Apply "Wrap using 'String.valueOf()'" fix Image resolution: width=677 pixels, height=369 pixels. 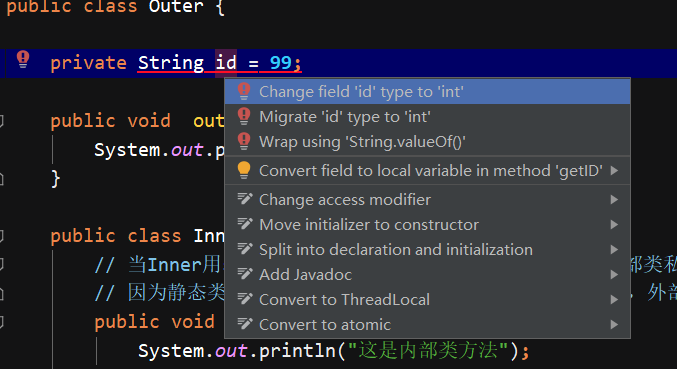(427, 142)
